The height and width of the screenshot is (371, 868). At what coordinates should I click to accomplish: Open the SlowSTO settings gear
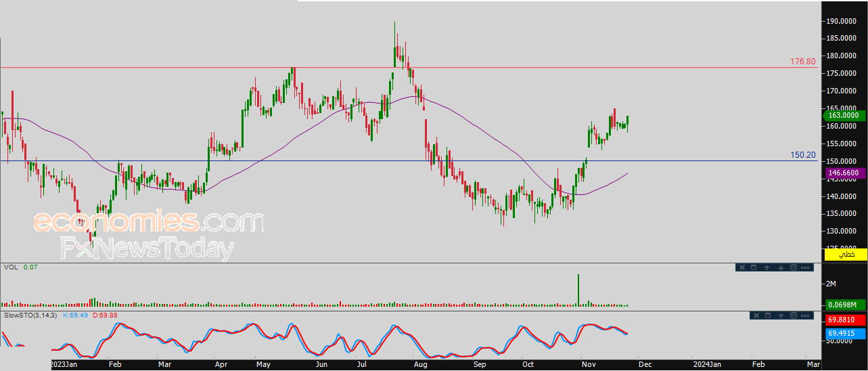pos(794,315)
